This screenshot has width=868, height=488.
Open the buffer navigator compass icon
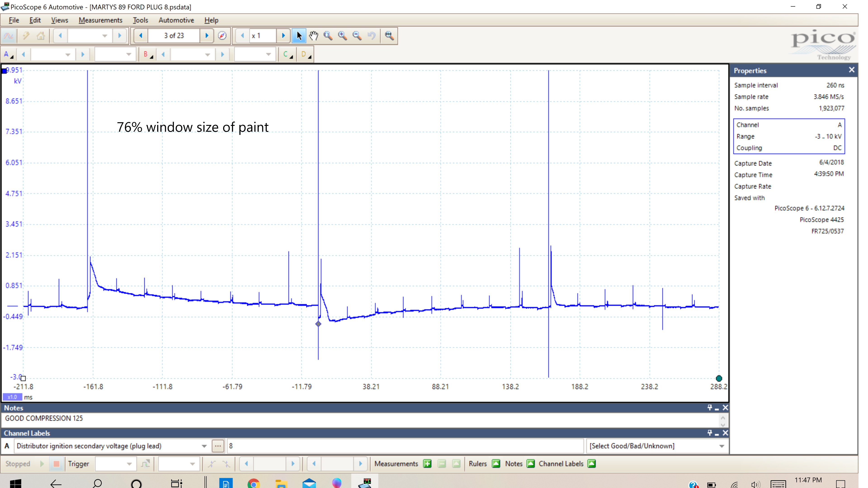222,36
